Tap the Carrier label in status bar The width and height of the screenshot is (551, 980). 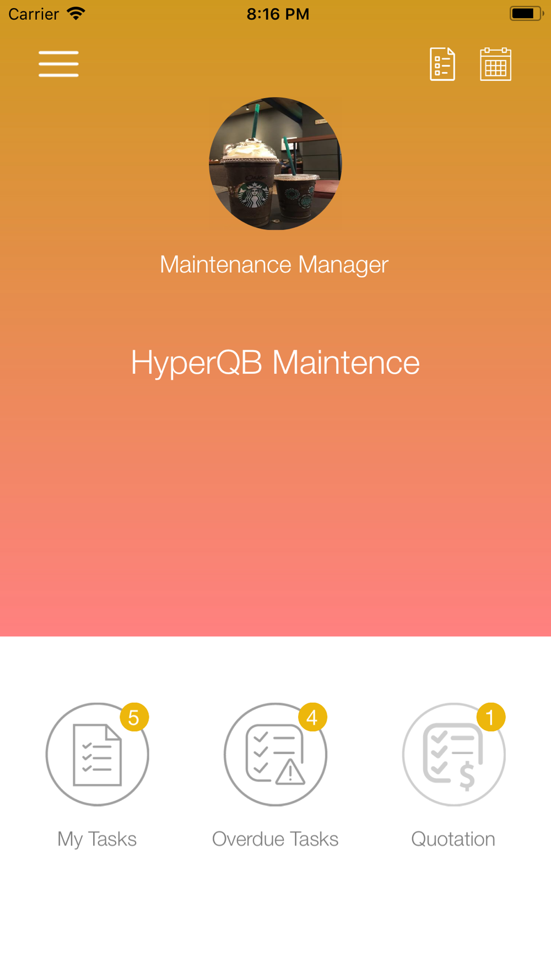(x=34, y=14)
